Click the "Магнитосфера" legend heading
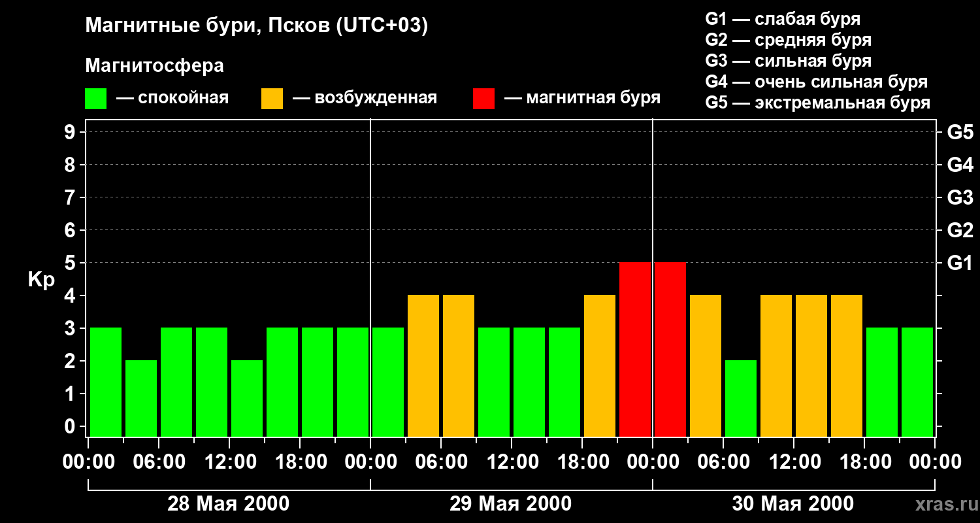The width and height of the screenshot is (980, 523). 154,66
